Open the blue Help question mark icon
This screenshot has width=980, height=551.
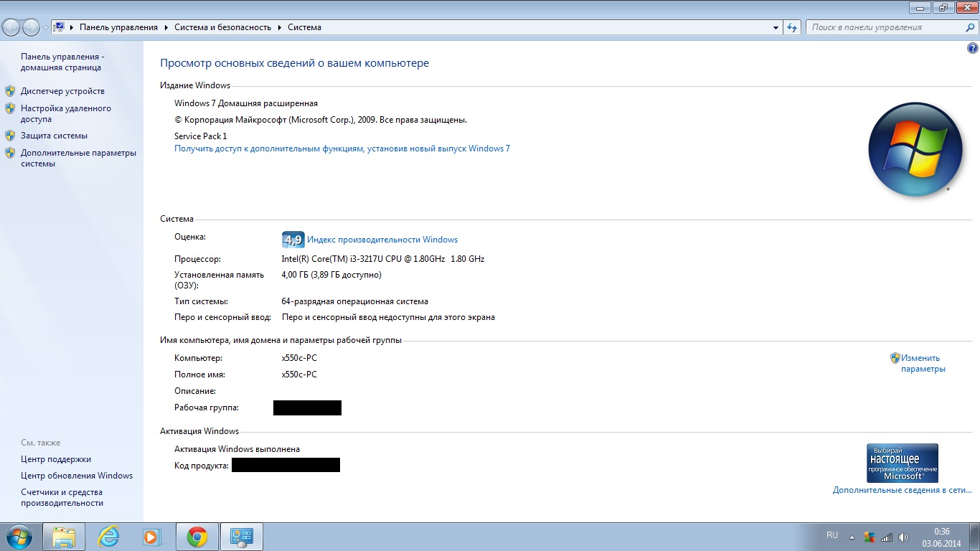[973, 48]
